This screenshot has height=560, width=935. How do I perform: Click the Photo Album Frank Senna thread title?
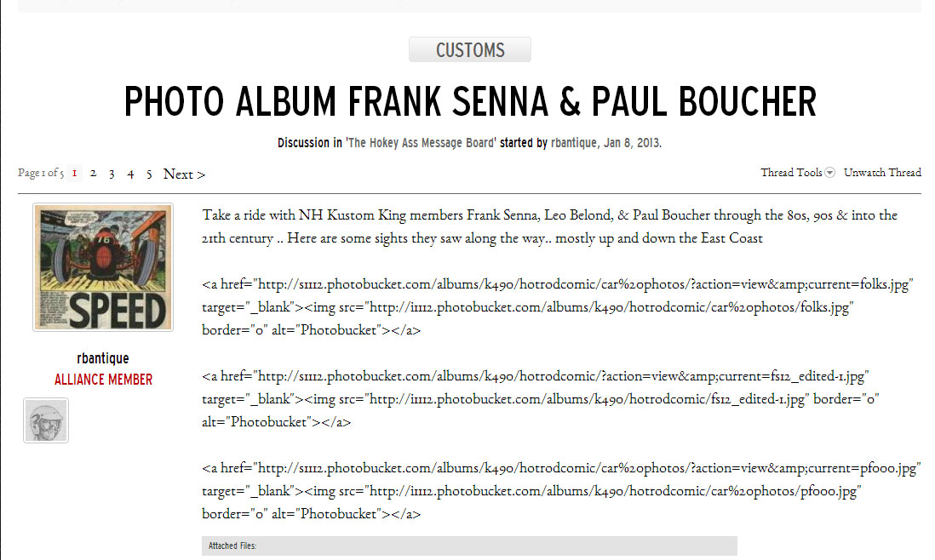click(470, 102)
